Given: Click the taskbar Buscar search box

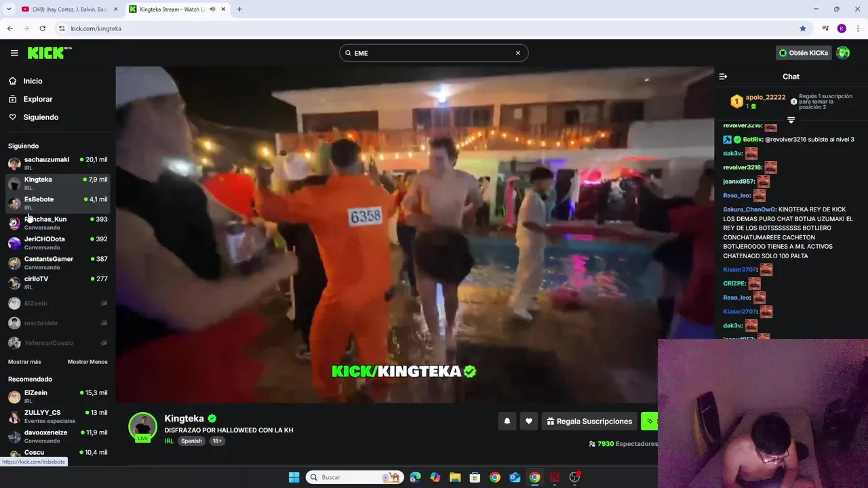Looking at the screenshot, I should pyautogui.click(x=353, y=477).
